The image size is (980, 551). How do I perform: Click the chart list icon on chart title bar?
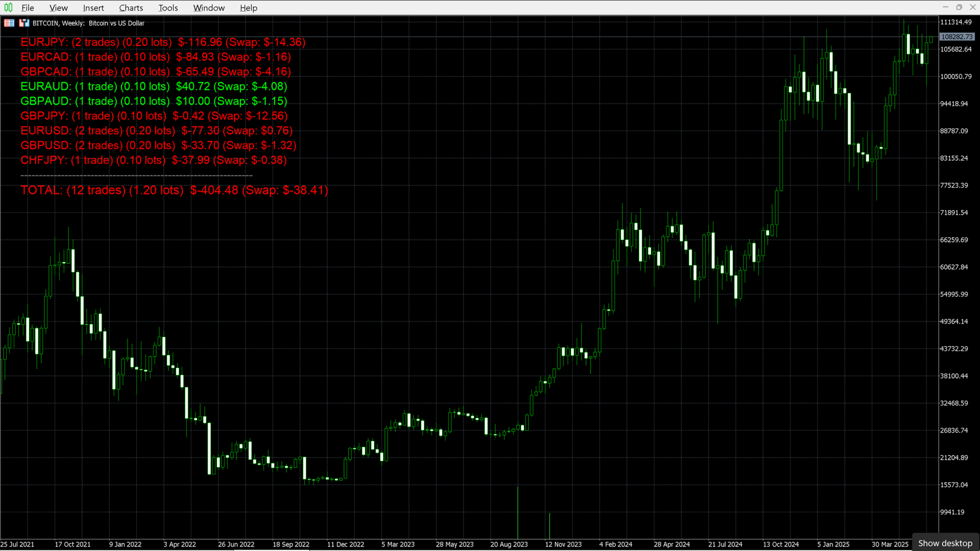9,23
